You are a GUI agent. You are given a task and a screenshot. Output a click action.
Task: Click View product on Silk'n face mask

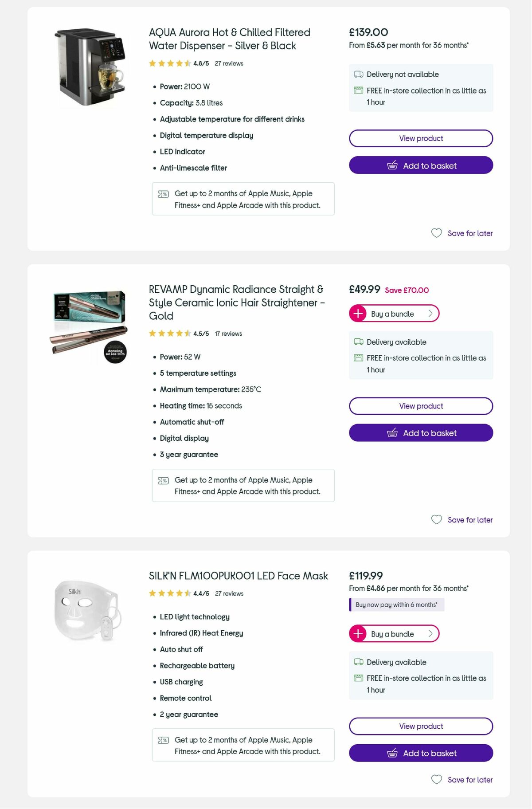tap(420, 726)
